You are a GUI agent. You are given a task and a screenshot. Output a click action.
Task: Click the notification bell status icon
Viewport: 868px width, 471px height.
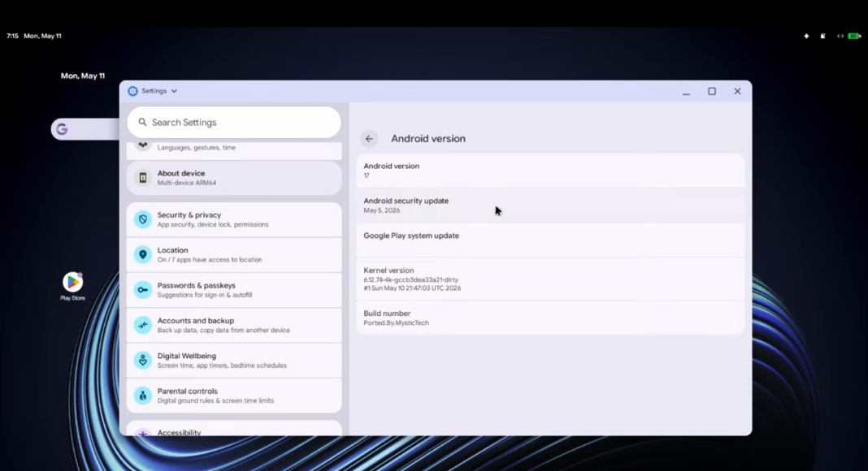click(823, 36)
